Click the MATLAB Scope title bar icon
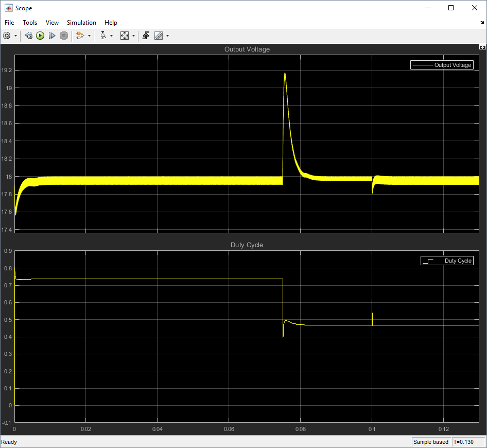 coord(8,8)
